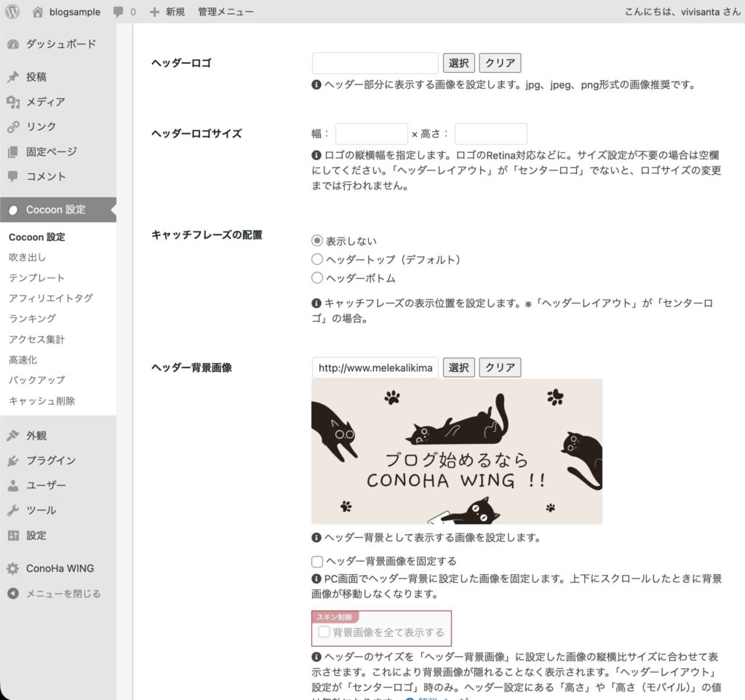The image size is (745, 700).
Task: Click クリア button for ヘッダー背景画像
Action: coord(500,367)
